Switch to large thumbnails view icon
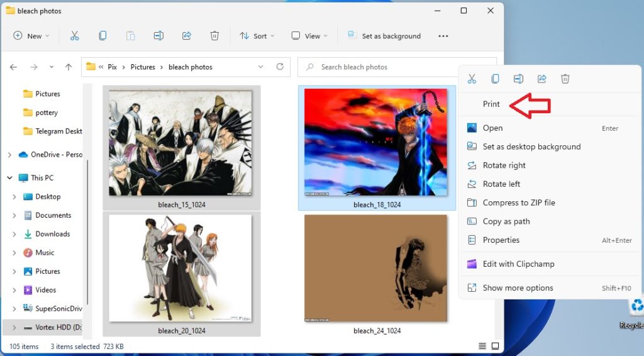Viewport: 644px width, 356px height. click(496, 346)
